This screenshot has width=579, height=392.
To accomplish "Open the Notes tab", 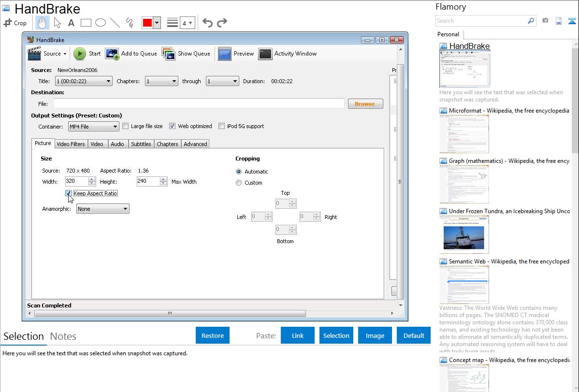I will pyautogui.click(x=63, y=336).
